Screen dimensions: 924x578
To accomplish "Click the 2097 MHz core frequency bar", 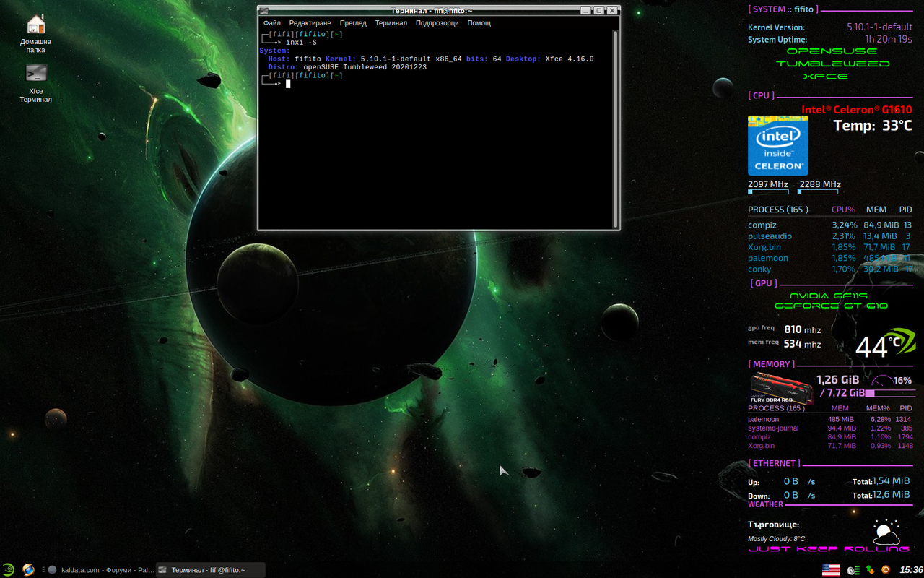I will click(x=768, y=192).
